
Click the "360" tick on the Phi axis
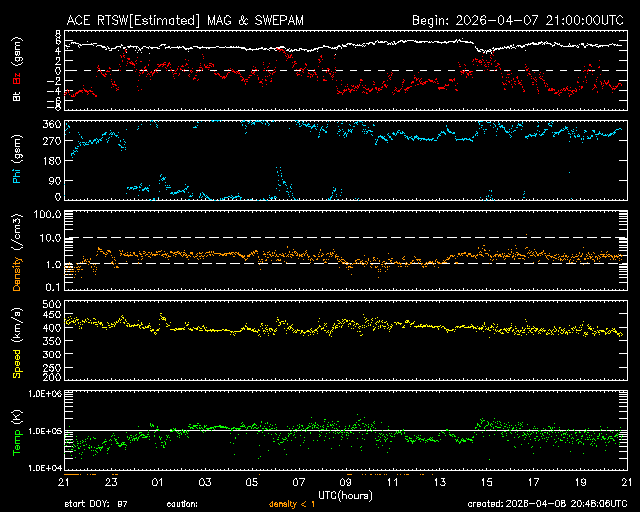click(x=52, y=124)
